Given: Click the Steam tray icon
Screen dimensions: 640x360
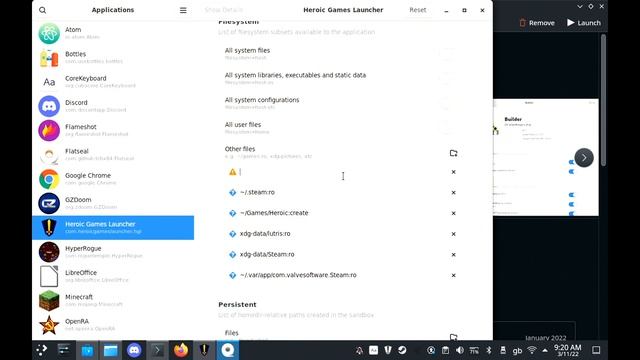Looking at the screenshot, I should pyautogui.click(x=402, y=350).
